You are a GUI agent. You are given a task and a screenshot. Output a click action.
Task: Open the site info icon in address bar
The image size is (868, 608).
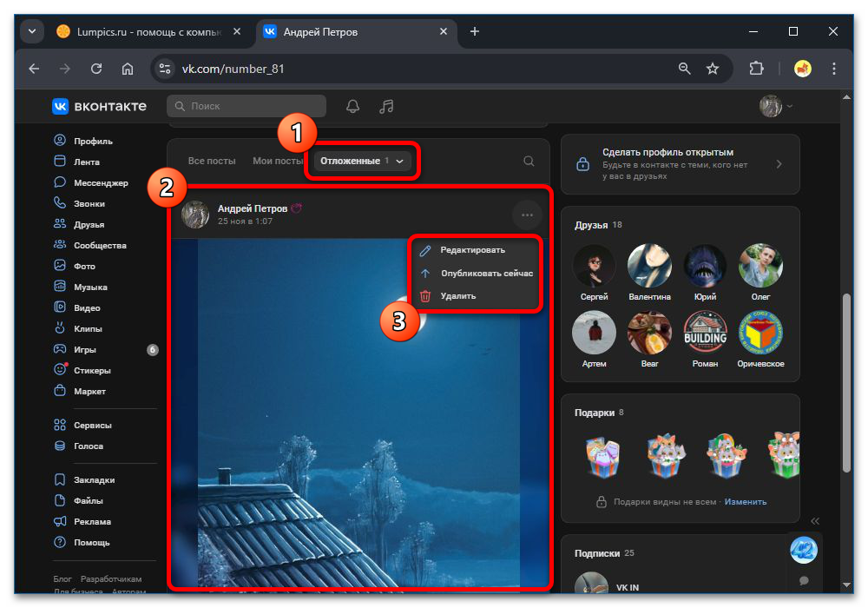(x=165, y=69)
